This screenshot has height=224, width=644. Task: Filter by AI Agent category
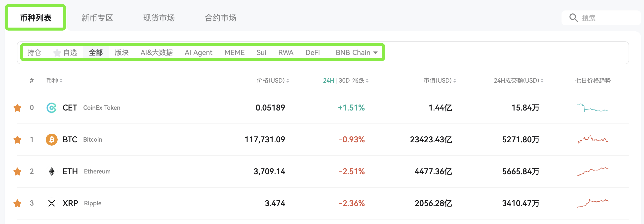199,53
